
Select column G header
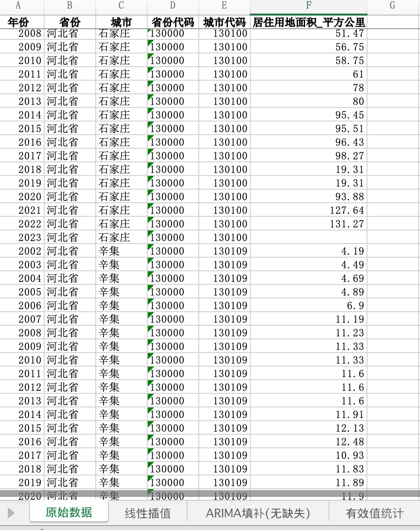393,5
